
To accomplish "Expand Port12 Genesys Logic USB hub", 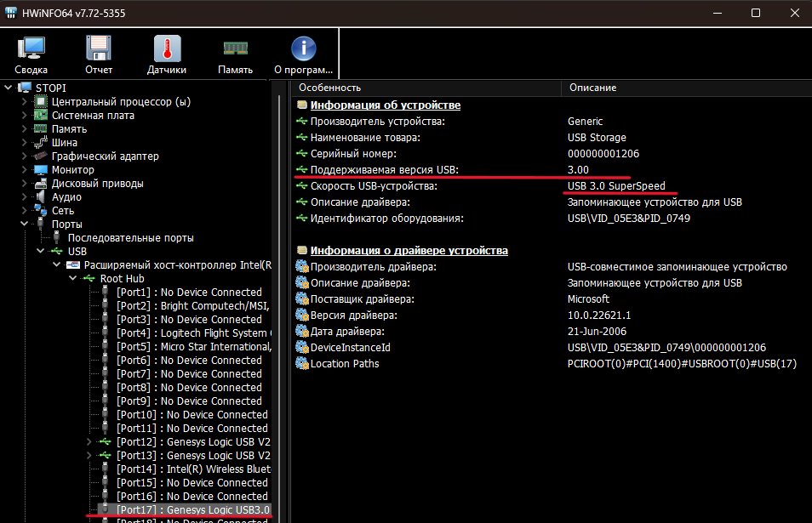I will coord(89,441).
